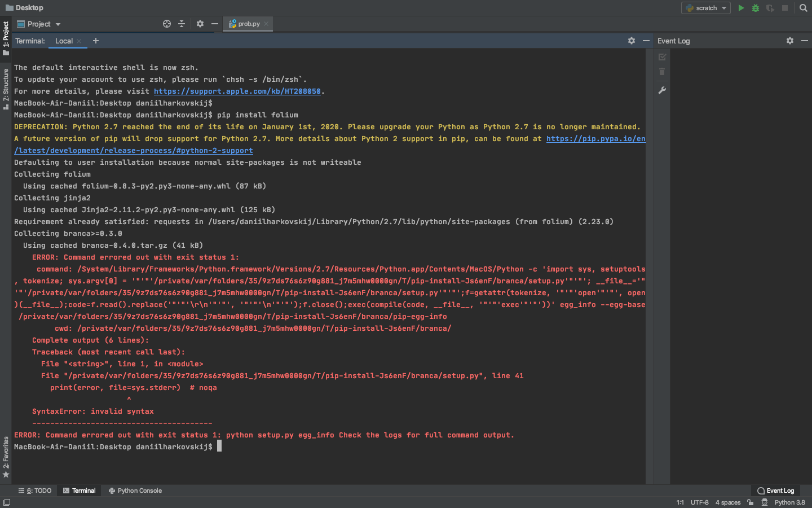Open Event Log wrench settings
This screenshot has height=508, width=812.
(662, 90)
